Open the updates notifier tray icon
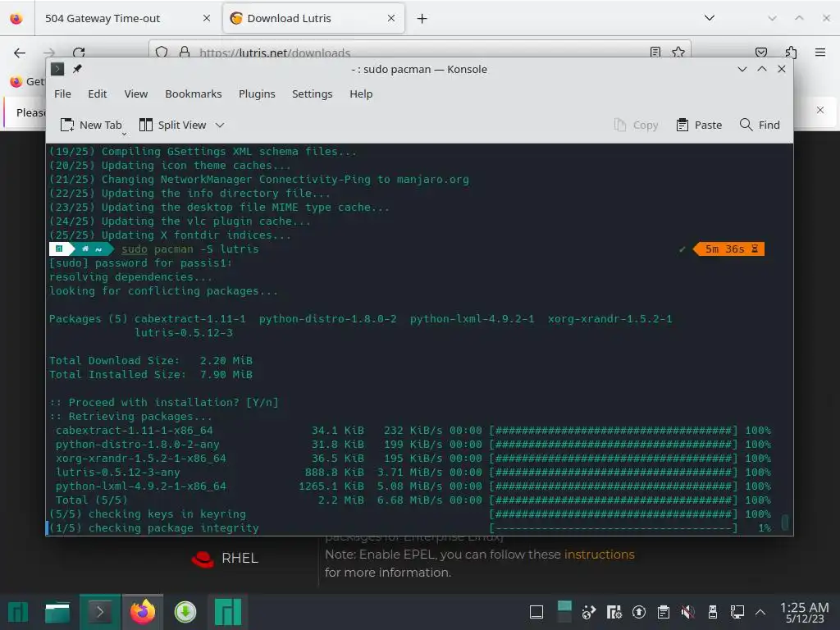The height and width of the screenshot is (630, 840). pos(638,612)
